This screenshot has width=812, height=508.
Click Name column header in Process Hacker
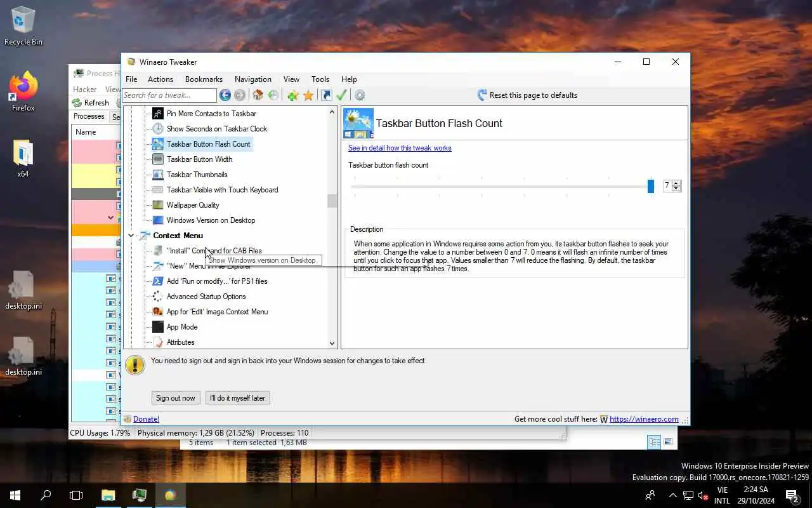[95, 132]
